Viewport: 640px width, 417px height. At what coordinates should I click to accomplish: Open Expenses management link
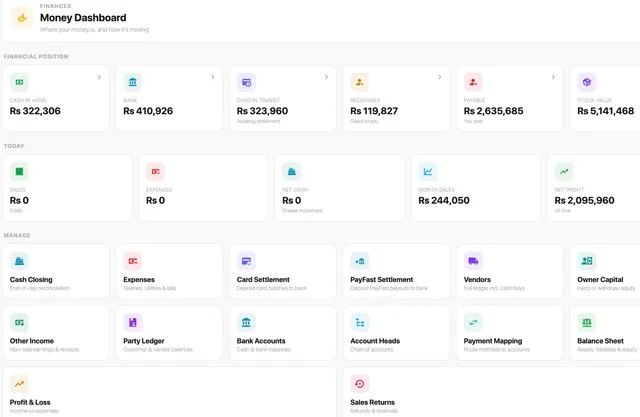[x=169, y=271]
